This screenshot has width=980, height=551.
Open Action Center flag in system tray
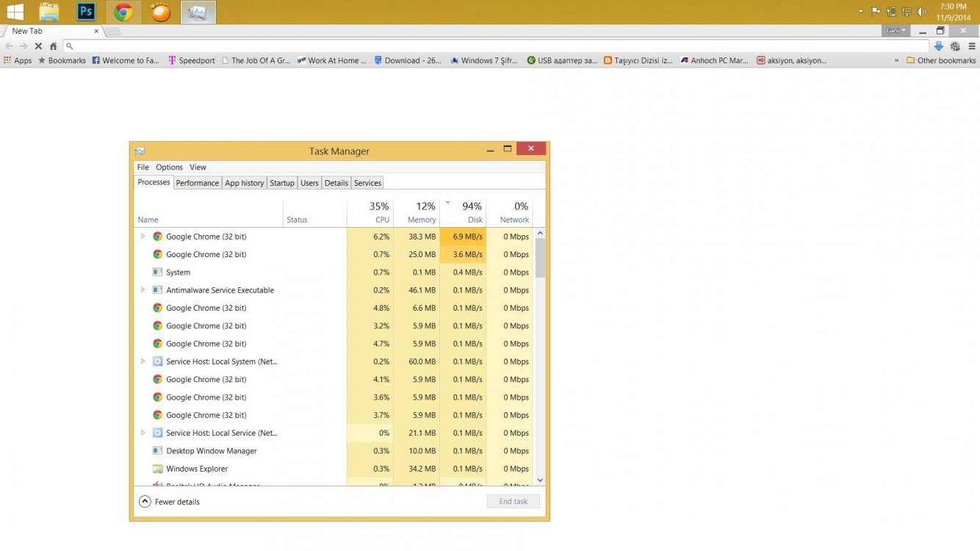[x=876, y=12]
